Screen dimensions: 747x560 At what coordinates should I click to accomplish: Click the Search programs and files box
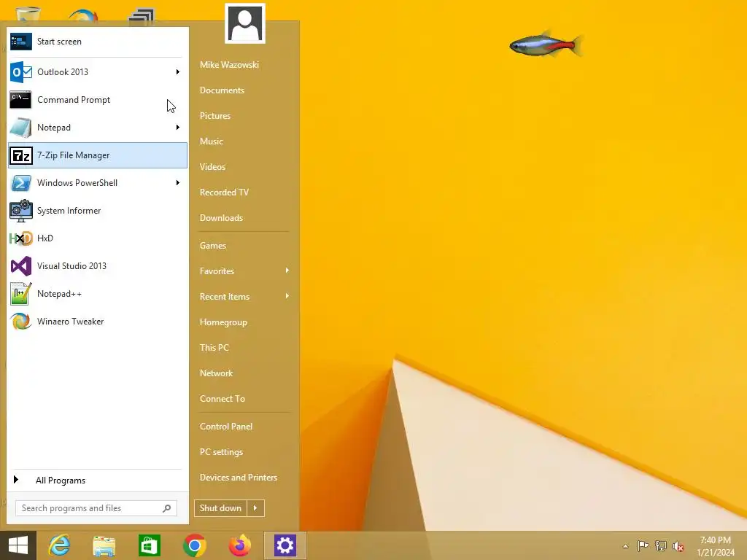coord(96,508)
